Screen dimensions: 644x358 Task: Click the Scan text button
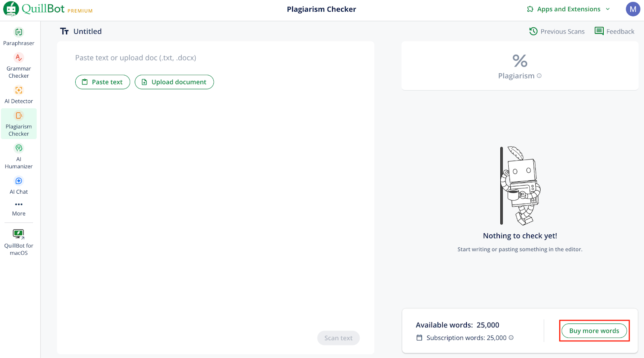(x=338, y=338)
